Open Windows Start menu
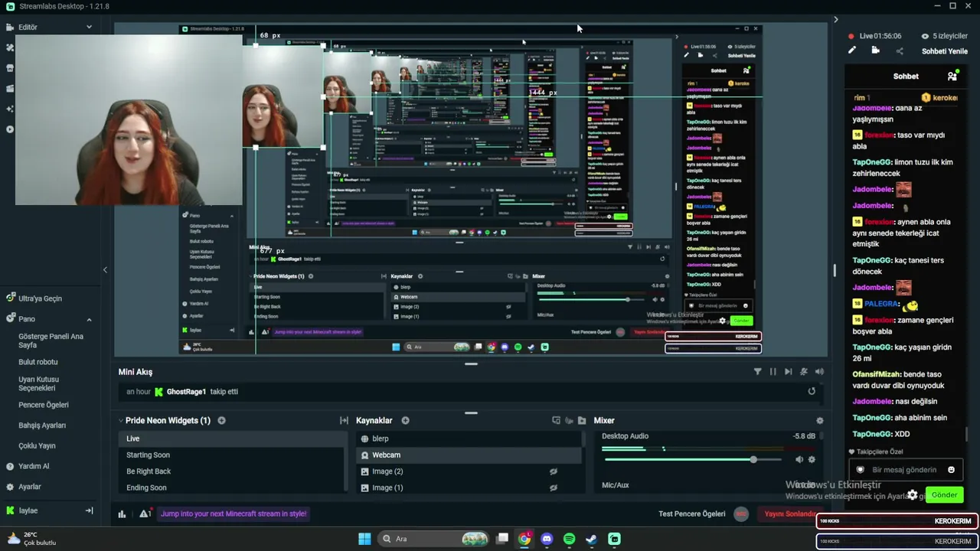This screenshot has height=551, width=980. [x=364, y=539]
